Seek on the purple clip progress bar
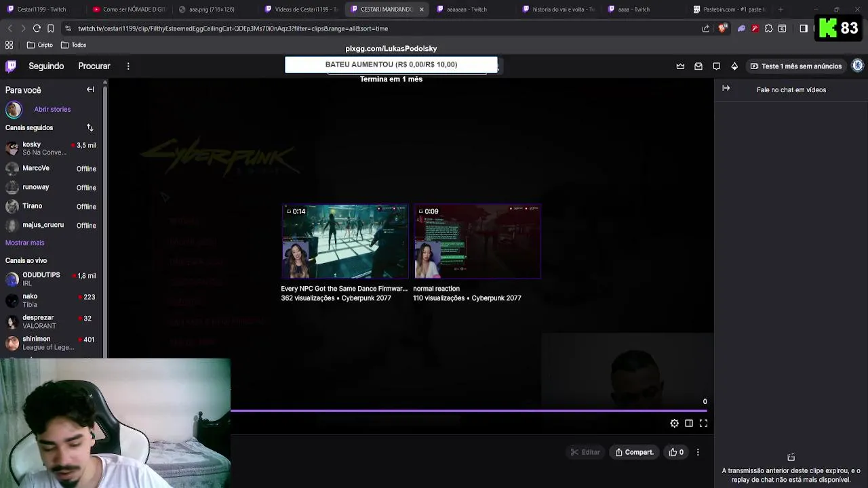 (x=469, y=410)
